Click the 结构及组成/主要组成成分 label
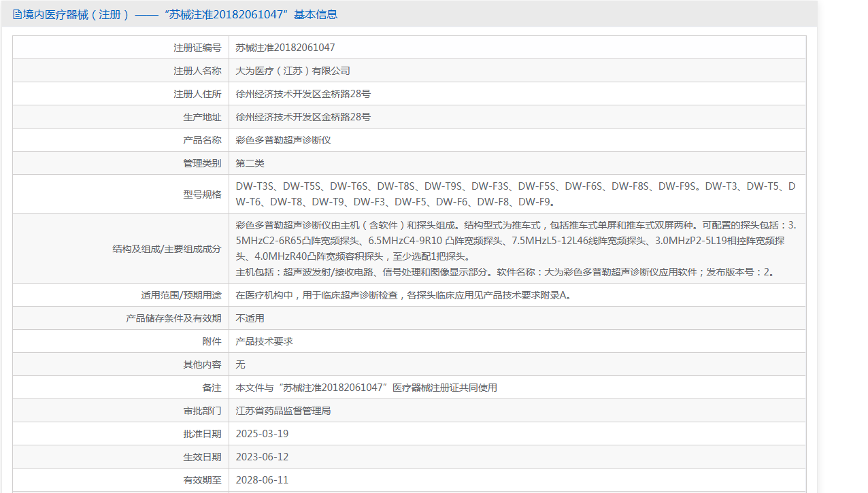 [x=167, y=249]
